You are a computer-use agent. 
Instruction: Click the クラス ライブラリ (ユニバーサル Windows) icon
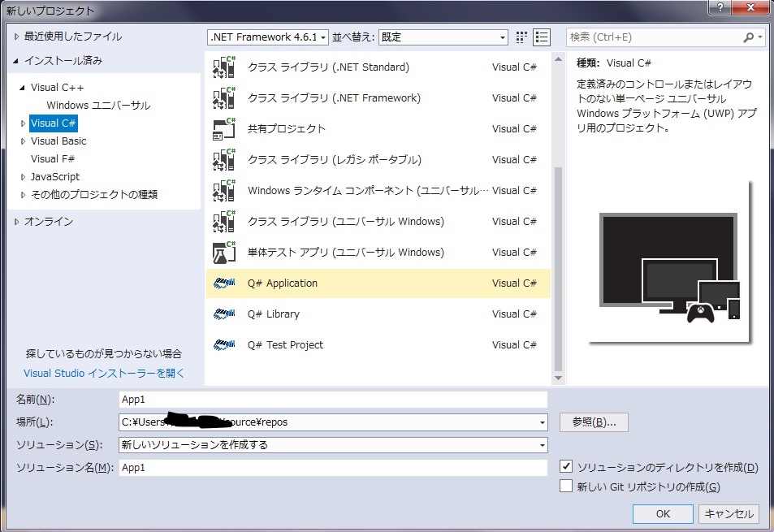click(x=224, y=221)
